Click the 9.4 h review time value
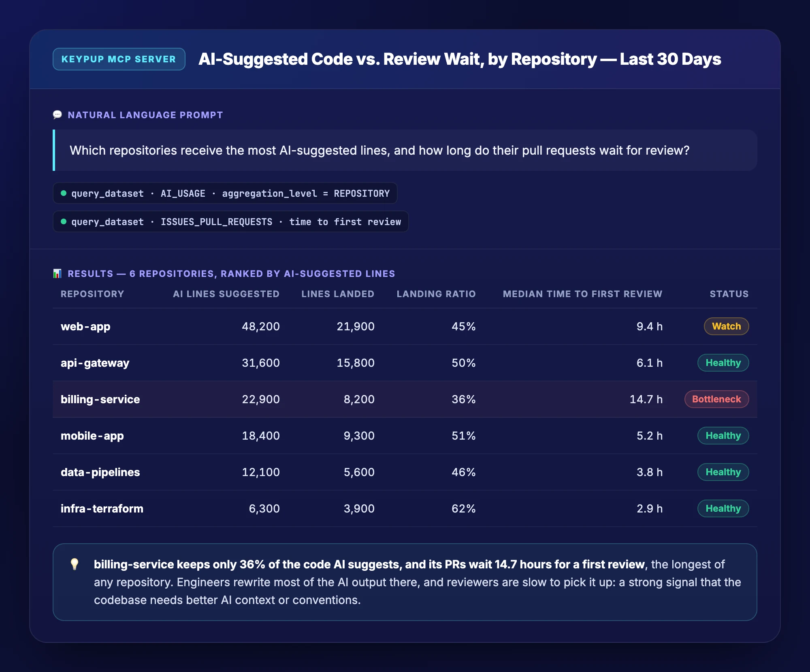The width and height of the screenshot is (810, 672). tap(650, 326)
